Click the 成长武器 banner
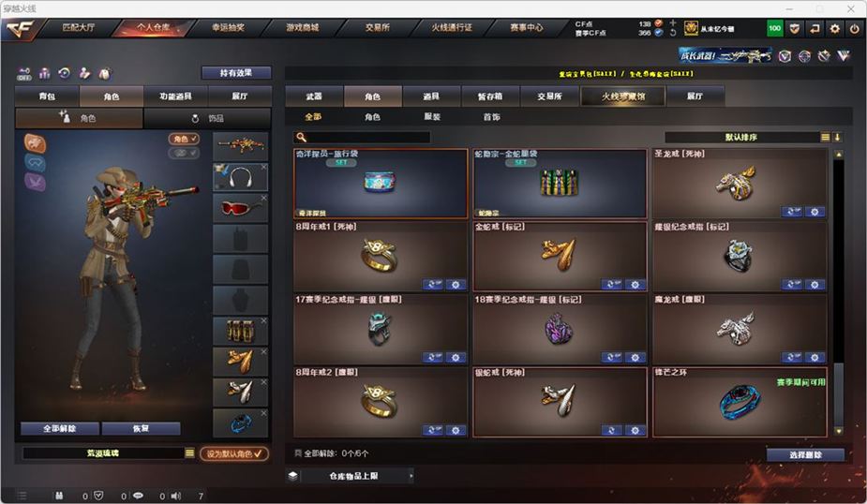867x504 pixels. coord(725,56)
